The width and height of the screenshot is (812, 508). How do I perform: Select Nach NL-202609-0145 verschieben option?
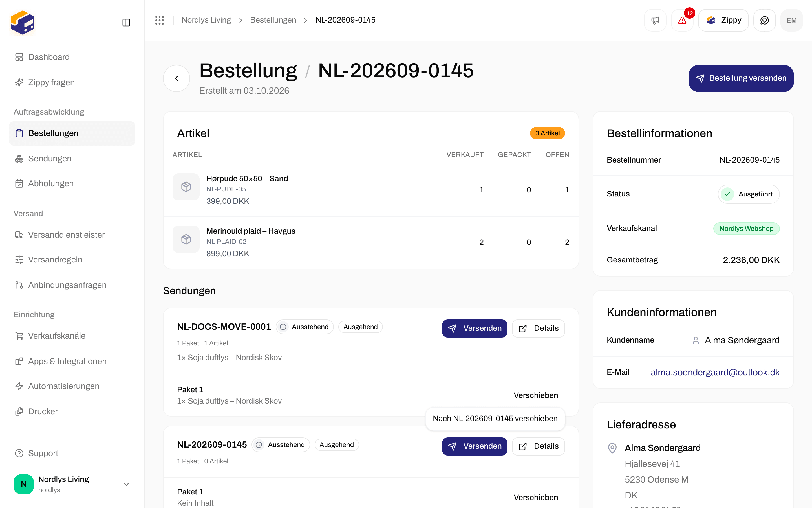(x=495, y=419)
